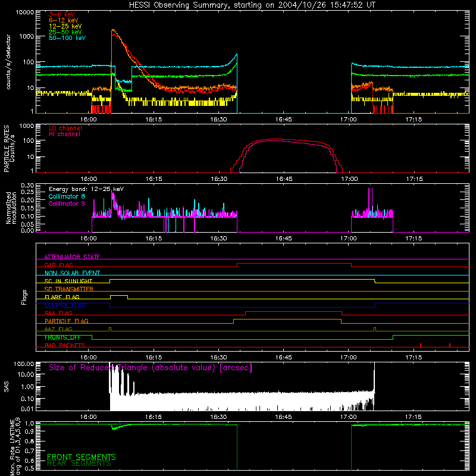This screenshot has height=476, width=476.
Task: Click the HESSI Observing Summary title
Action: click(x=252, y=5)
